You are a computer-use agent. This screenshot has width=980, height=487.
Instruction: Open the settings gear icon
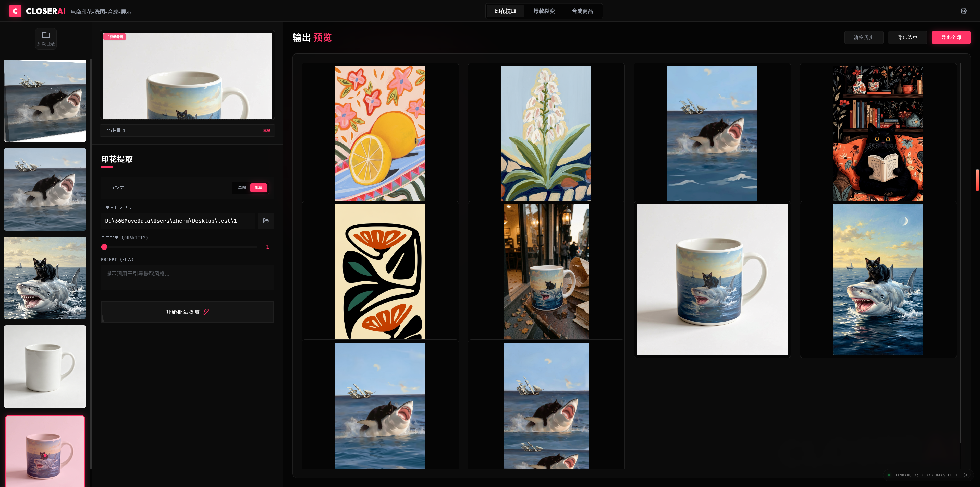pyautogui.click(x=963, y=11)
